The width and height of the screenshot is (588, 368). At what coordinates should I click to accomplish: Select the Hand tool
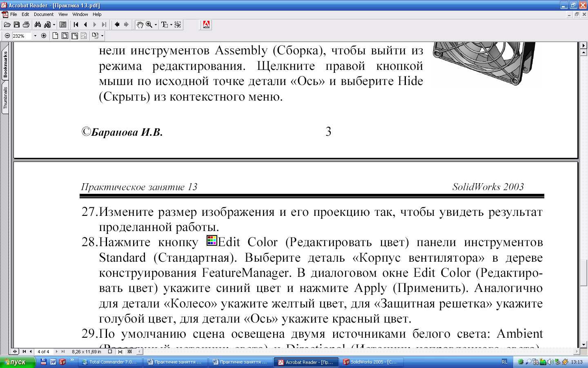point(140,25)
